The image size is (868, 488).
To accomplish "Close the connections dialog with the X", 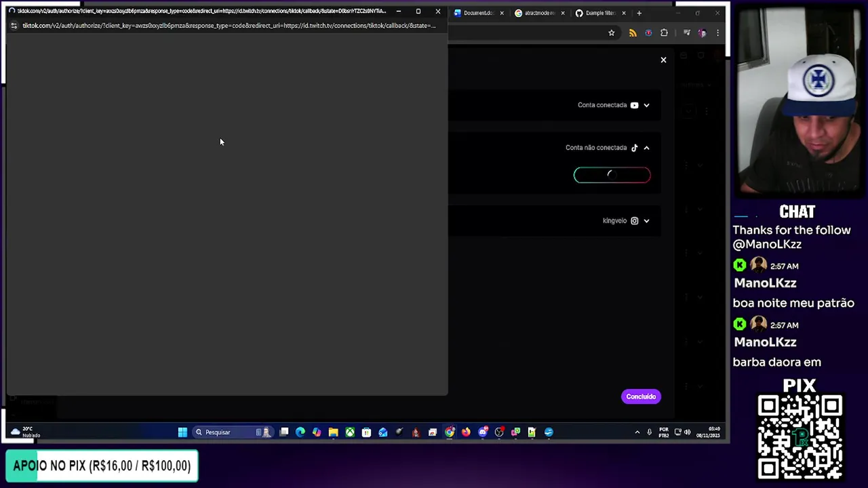I will (x=663, y=60).
